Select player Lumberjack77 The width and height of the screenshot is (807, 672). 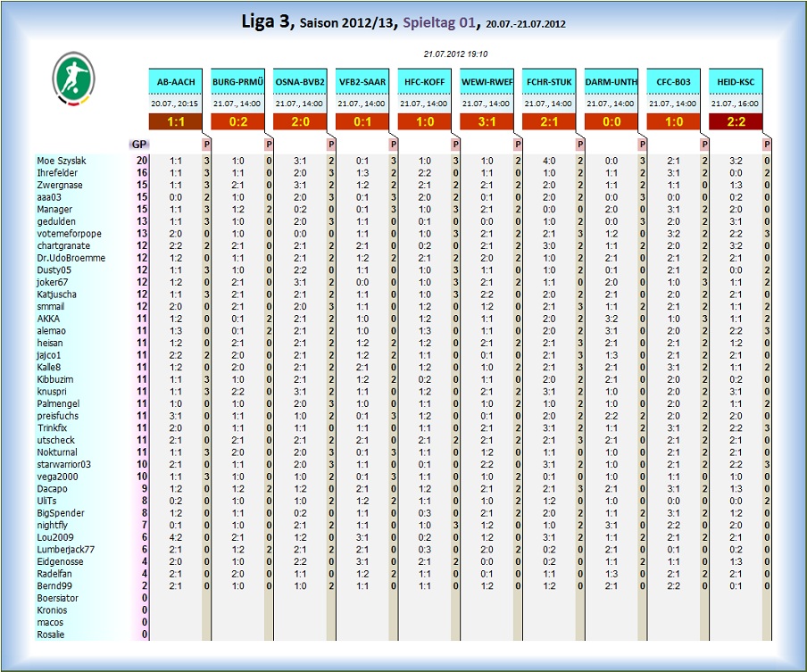pos(65,550)
